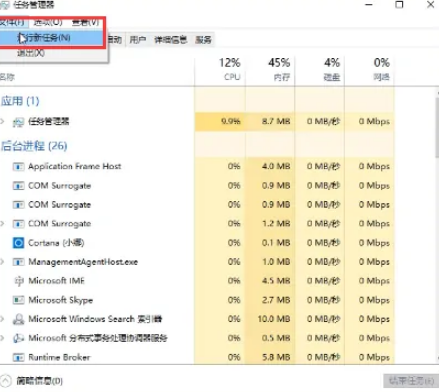
Task: Click the ManagementAgentHost.exe process icon
Action: (x=18, y=262)
